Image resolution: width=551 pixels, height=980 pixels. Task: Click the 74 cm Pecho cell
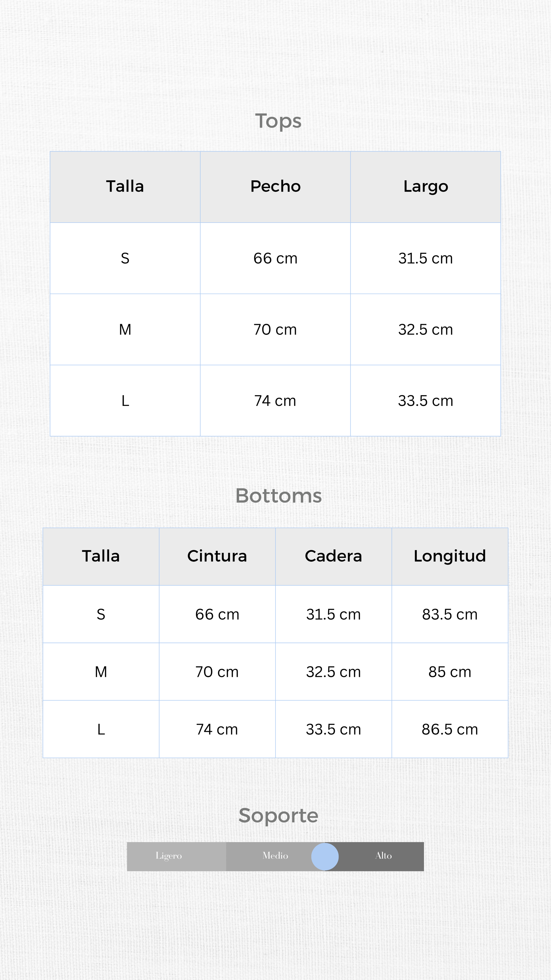click(x=275, y=401)
